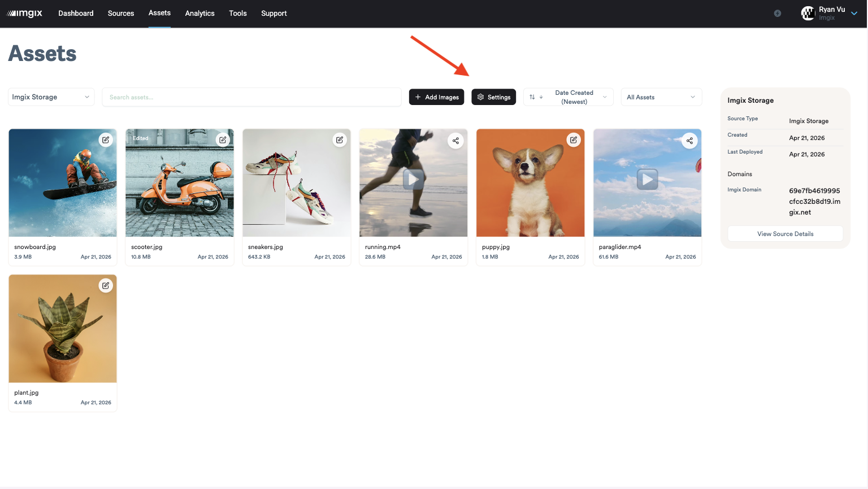Viewport: 868px width, 489px height.
Task: Go to the Analytics tab
Action: (199, 14)
